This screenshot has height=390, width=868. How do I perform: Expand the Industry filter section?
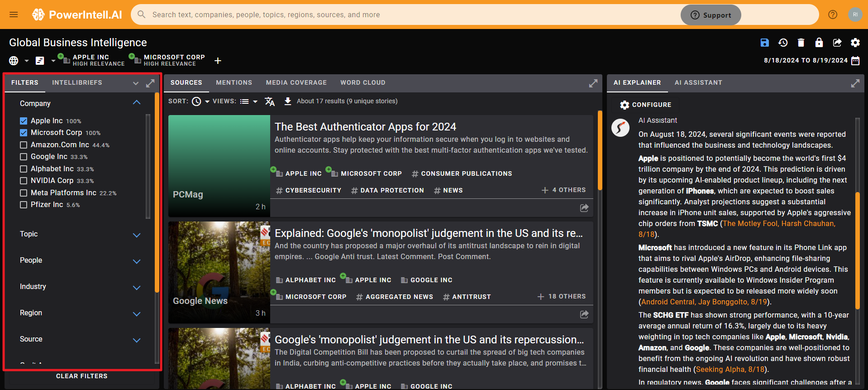click(137, 288)
